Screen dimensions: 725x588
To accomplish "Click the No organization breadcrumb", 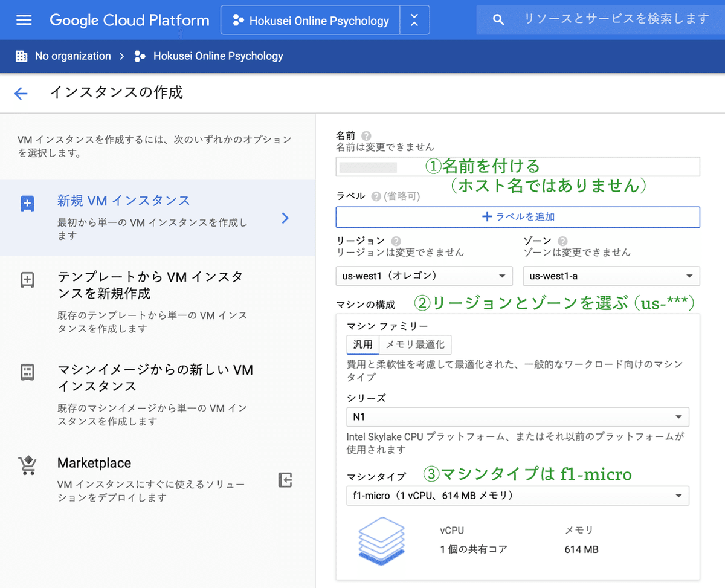I will click(73, 56).
